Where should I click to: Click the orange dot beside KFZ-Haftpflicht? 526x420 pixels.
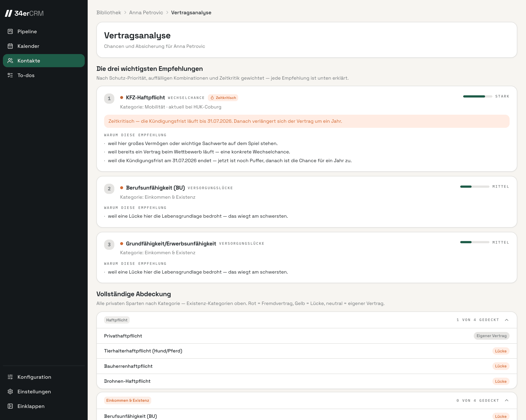tap(121, 98)
